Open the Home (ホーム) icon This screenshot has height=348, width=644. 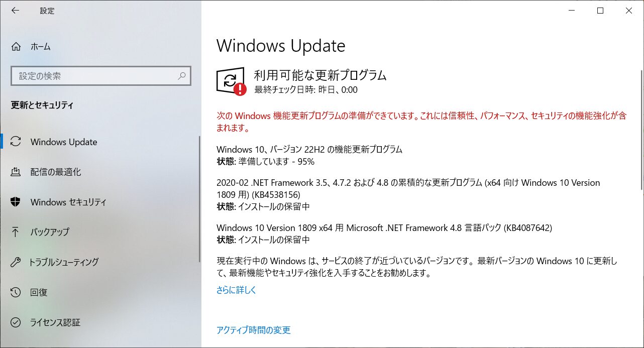[x=16, y=47]
